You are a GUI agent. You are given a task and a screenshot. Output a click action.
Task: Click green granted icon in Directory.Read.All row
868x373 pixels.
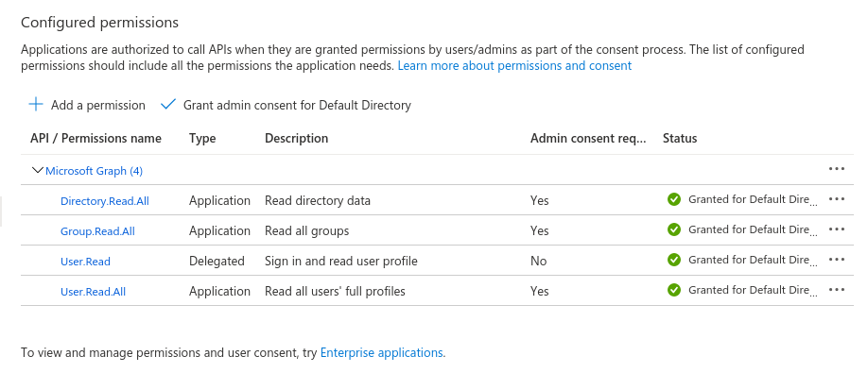[674, 199]
